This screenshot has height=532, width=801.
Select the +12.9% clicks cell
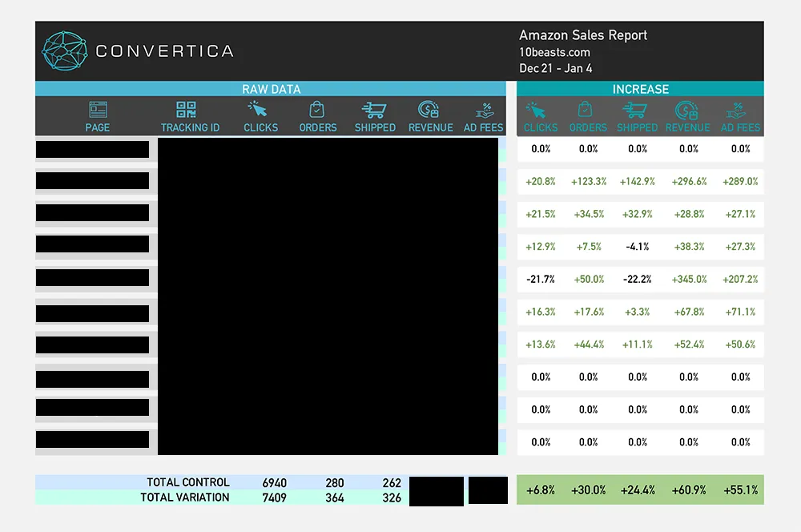pyautogui.click(x=541, y=247)
